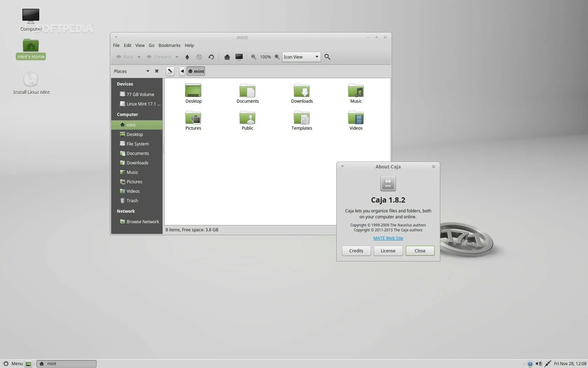Go up to the parent folder
Viewport: 588px width, 368px height.
(x=187, y=57)
